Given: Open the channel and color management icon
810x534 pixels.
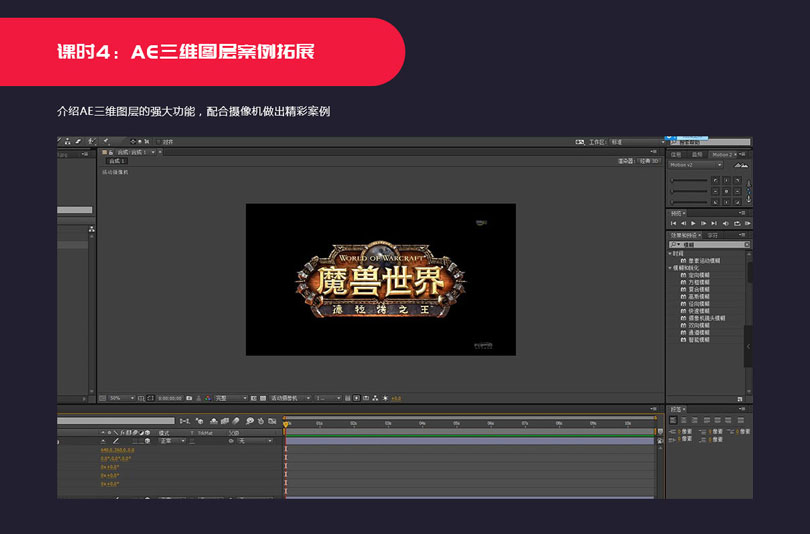Looking at the screenshot, I should pos(207,398).
